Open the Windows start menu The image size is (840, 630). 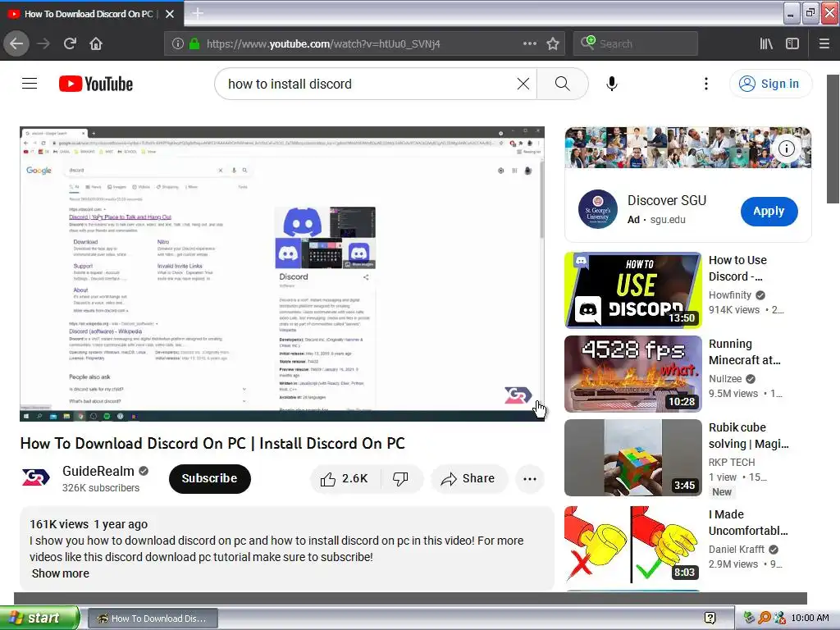(39, 618)
